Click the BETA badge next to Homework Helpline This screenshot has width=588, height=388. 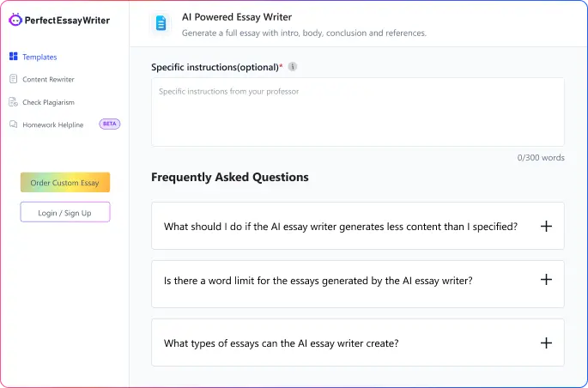click(x=110, y=124)
